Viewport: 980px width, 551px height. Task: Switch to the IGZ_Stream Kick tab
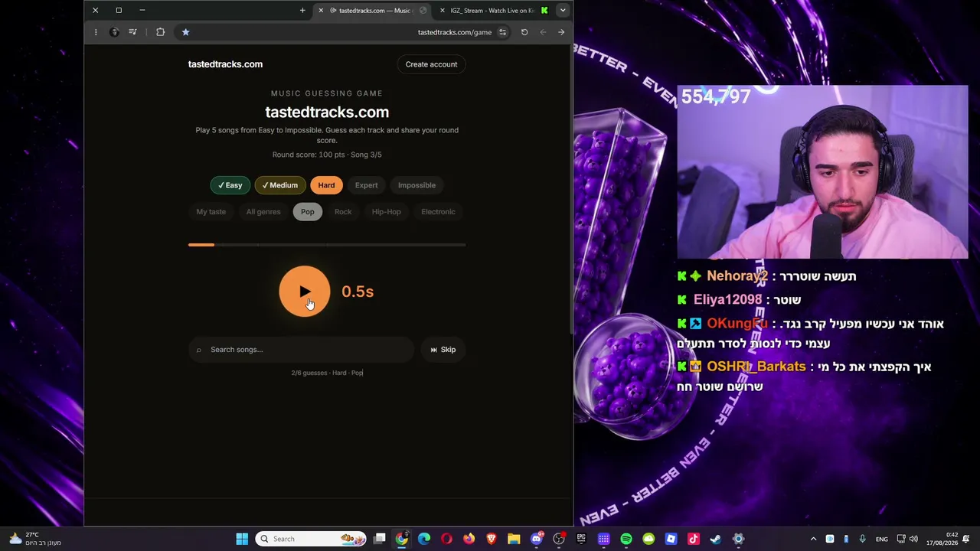[492, 11]
